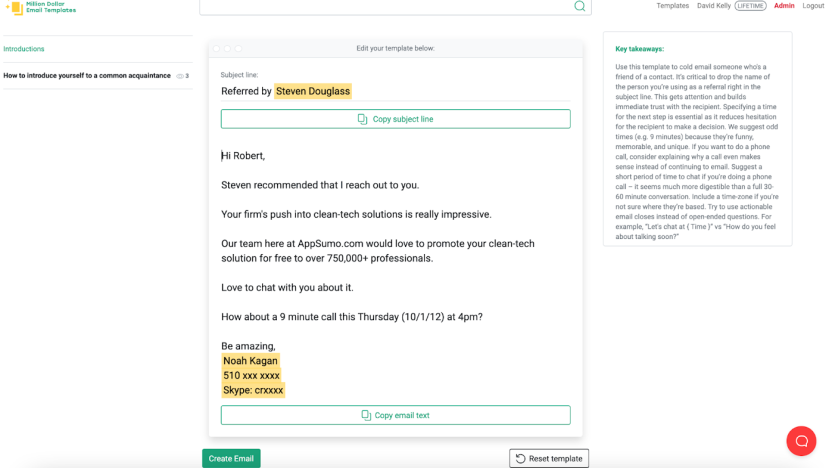Click the copy icon in Copy subject line
The width and height of the screenshot is (832, 468).
coord(362,119)
